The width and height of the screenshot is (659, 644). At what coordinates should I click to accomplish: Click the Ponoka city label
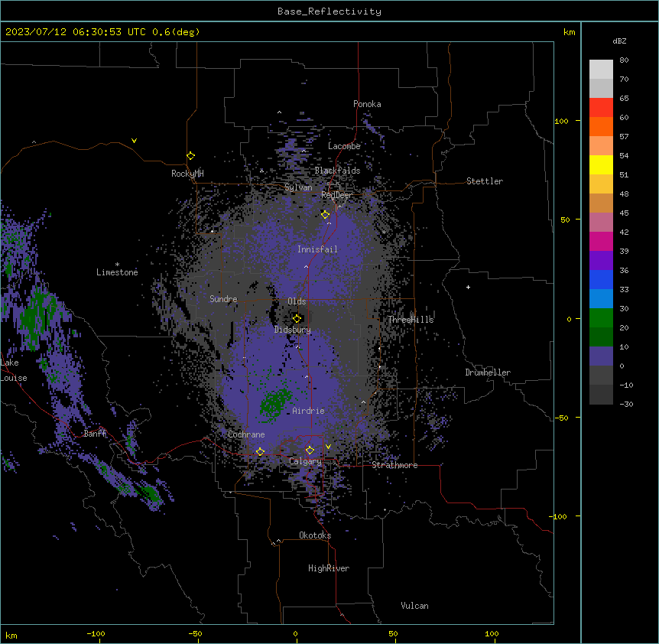367,104
